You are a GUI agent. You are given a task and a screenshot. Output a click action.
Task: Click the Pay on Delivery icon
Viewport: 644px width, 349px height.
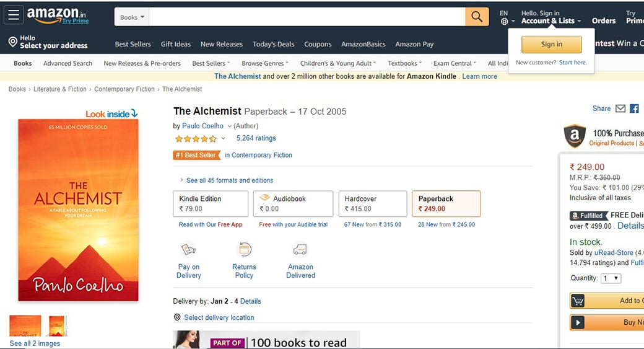coord(188,250)
